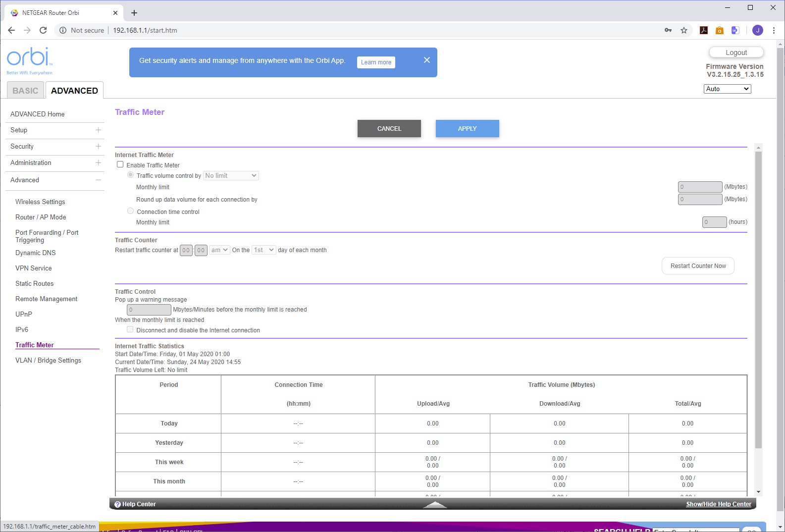Open the language dropdown set to Auto
785x532 pixels.
(727, 89)
